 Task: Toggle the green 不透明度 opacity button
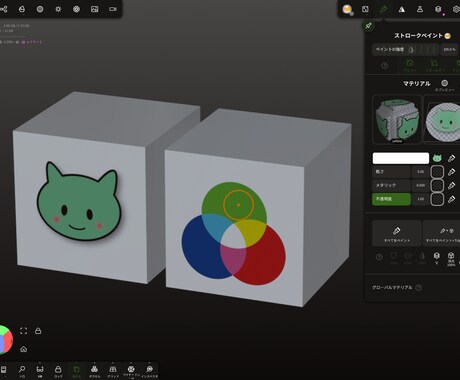click(x=391, y=199)
